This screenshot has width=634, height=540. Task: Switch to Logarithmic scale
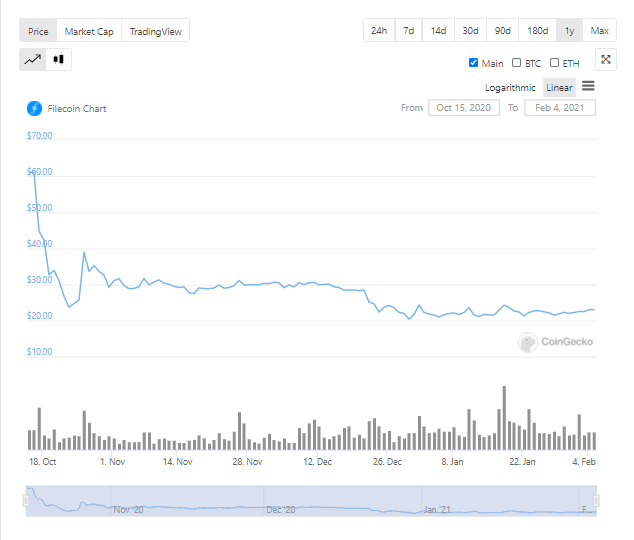pos(510,88)
